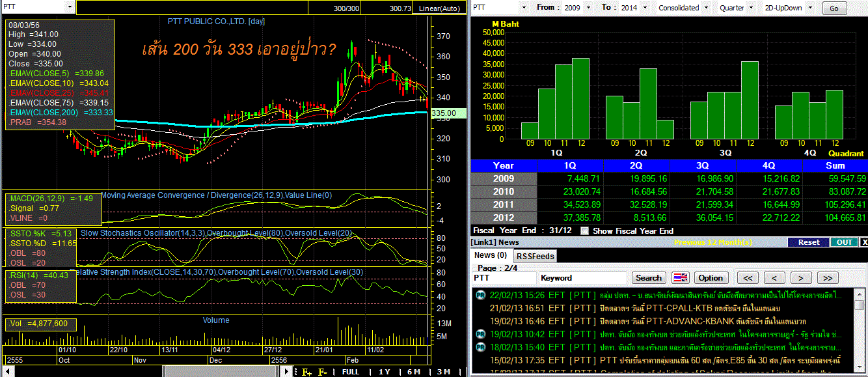Toggle the Show Fiscal Year End checkbox
Screen dimensions: 868x377
pos(585,230)
